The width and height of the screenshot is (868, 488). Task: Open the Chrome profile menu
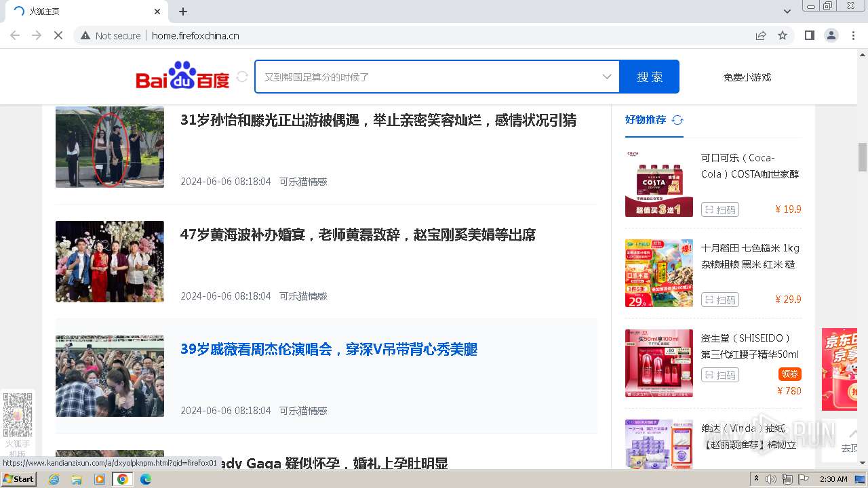pos(831,35)
